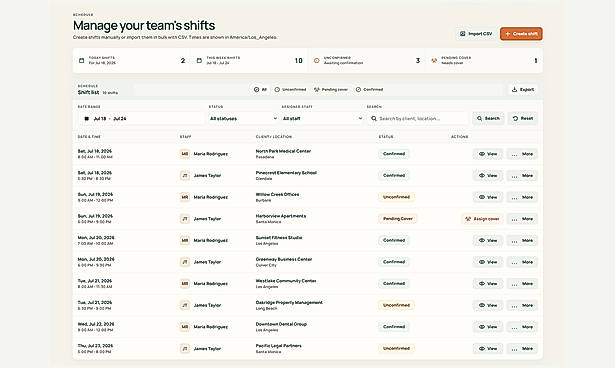View the North Park Medical Center shift
Image resolution: width=615 pixels, height=368 pixels.
[488, 154]
